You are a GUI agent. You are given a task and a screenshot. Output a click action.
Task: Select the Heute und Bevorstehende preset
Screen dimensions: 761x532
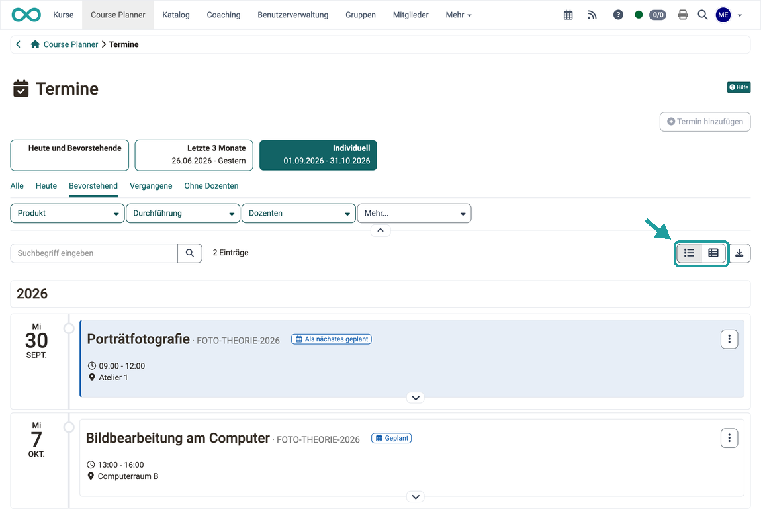click(x=69, y=155)
